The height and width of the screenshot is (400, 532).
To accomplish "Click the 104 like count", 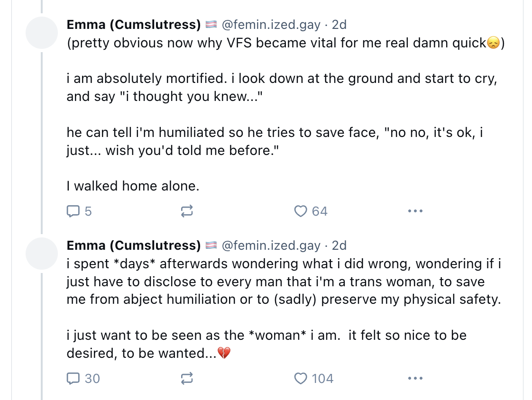I will coord(322,379).
